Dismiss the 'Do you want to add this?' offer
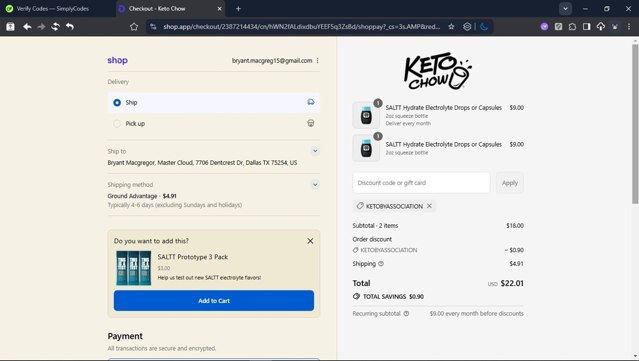 [310, 241]
